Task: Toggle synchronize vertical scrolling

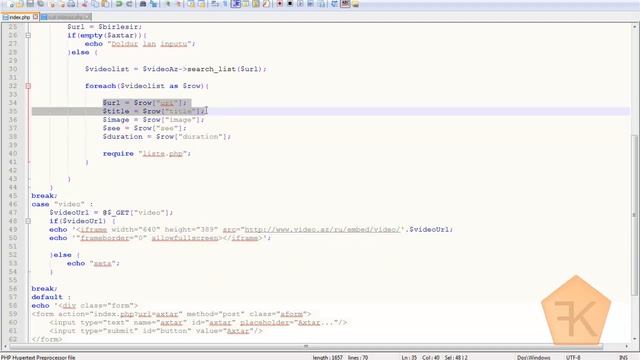Action: coord(191,4)
